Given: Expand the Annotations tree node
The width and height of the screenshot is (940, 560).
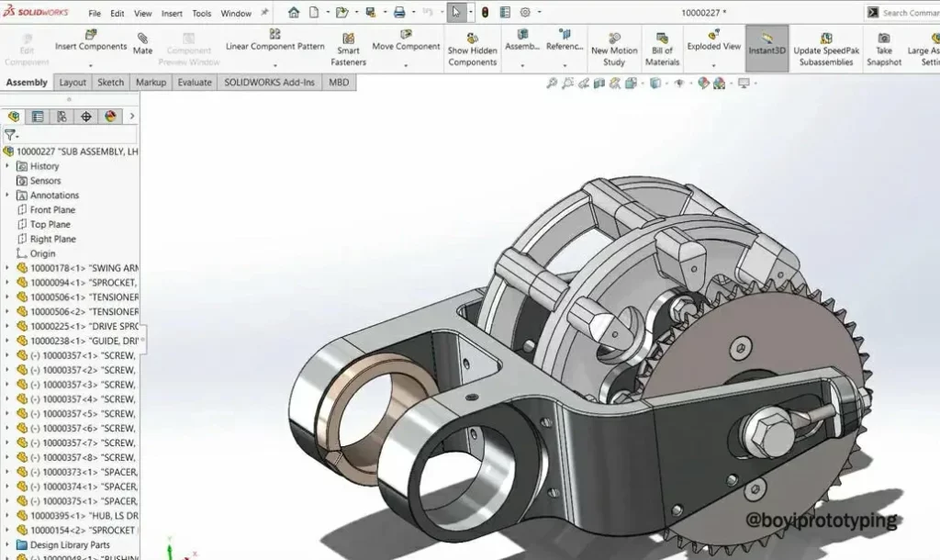Looking at the screenshot, I should [7, 195].
